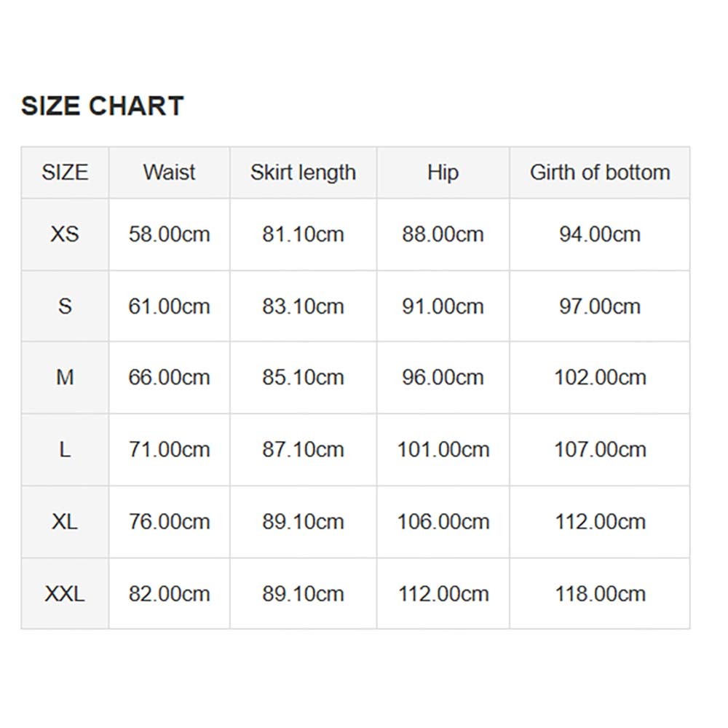Select the XXL size row label

[65, 594]
